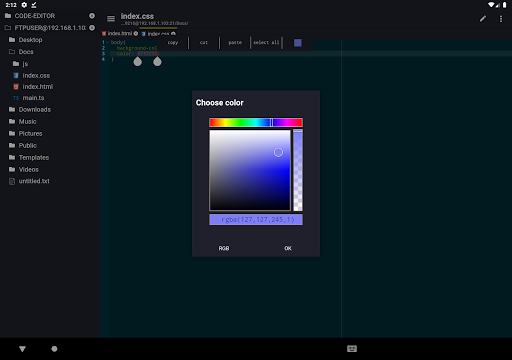This screenshot has height=360, width=512.
Task: Expand the Templates folder
Action: point(29,157)
